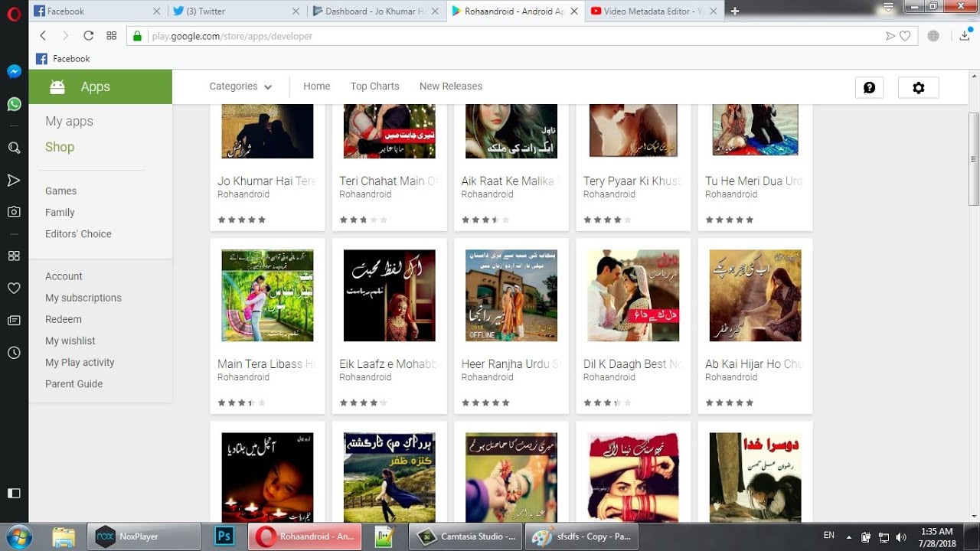The width and height of the screenshot is (980, 551).
Task: Open New Releases menu item
Action: [451, 86]
